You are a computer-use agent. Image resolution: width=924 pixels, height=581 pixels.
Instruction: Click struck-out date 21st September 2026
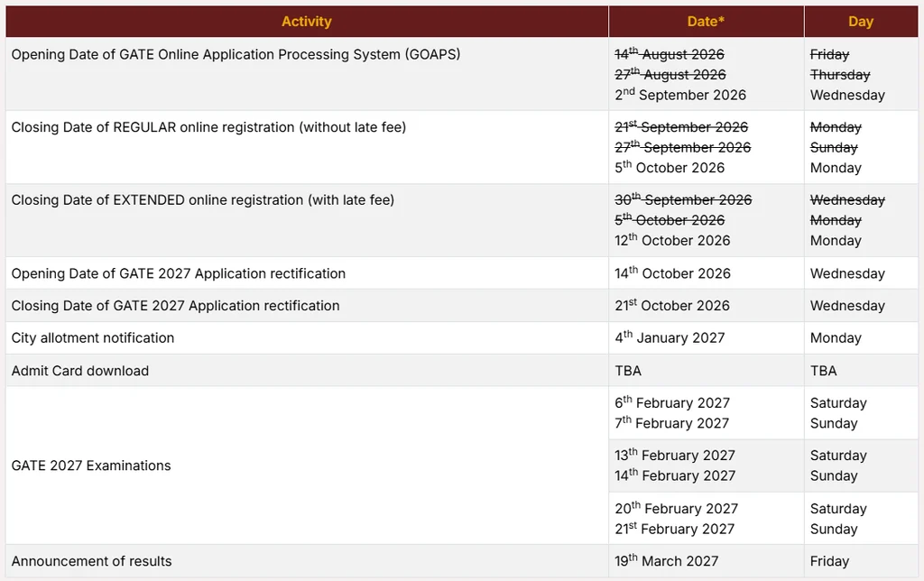click(x=681, y=126)
